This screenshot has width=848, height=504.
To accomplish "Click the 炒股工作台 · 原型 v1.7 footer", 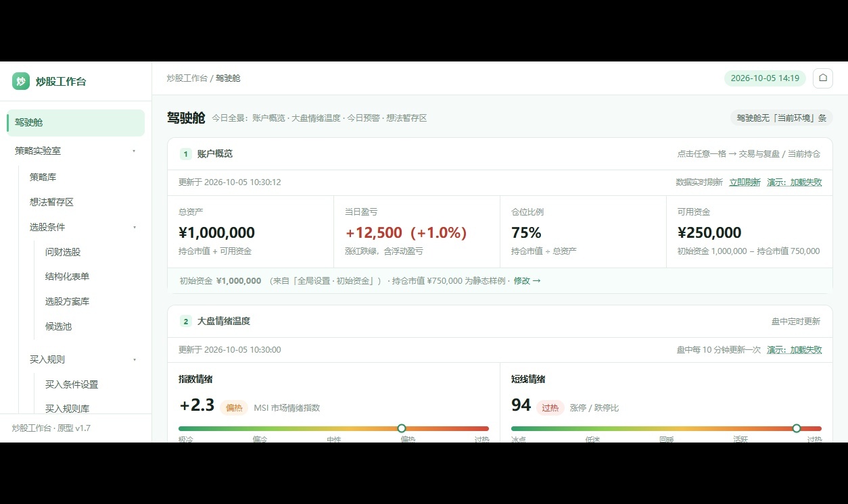I will click(x=51, y=428).
